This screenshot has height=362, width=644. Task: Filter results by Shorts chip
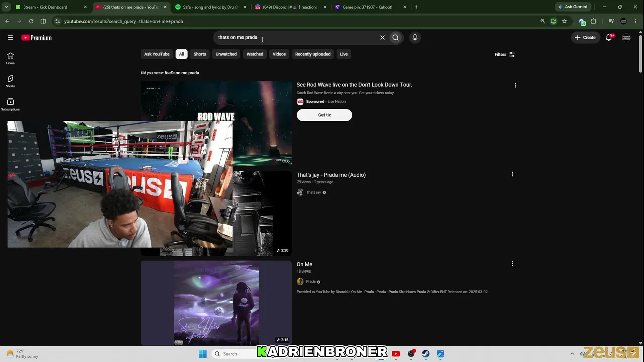click(200, 54)
